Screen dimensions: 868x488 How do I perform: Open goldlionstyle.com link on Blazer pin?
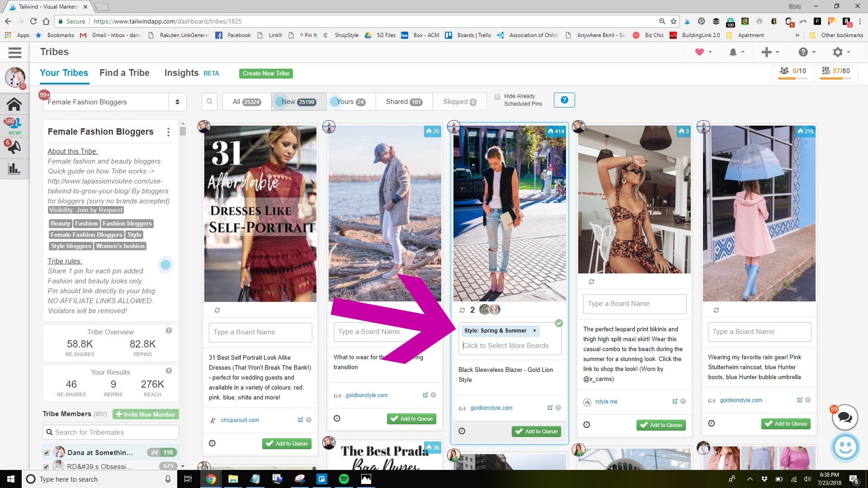pos(491,408)
